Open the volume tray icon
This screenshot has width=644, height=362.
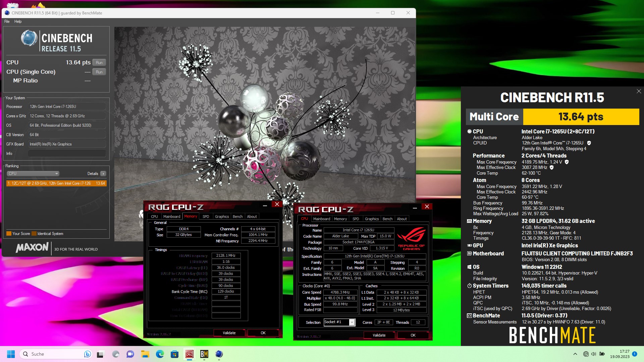click(594, 354)
